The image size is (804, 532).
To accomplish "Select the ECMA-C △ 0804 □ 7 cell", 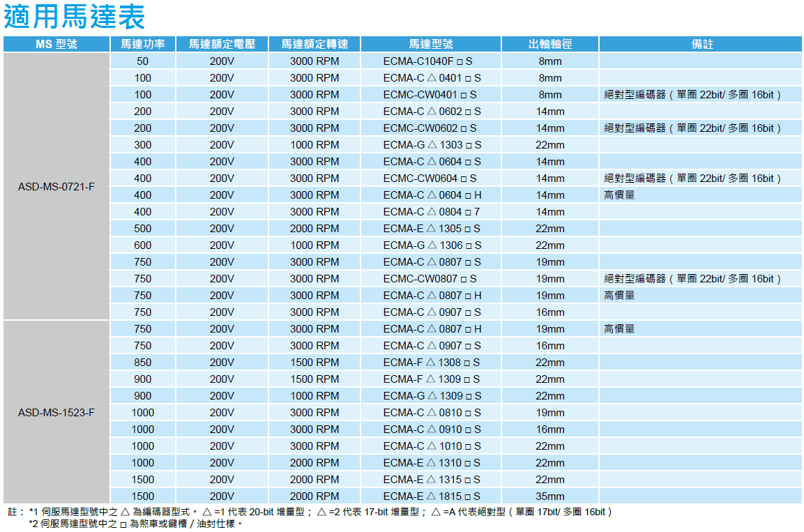I will click(432, 212).
